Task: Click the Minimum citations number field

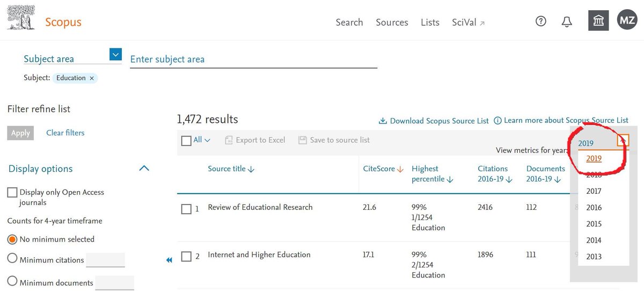Action: [105, 260]
